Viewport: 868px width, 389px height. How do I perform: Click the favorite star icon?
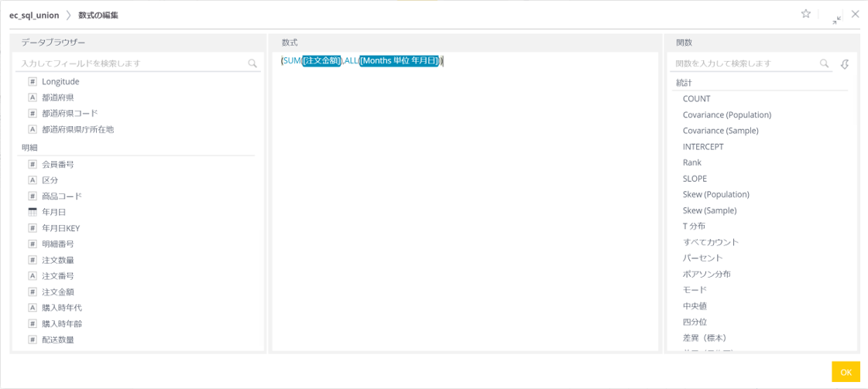point(805,14)
